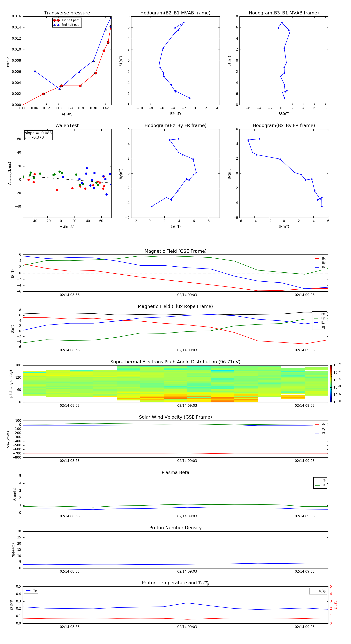351x644 pixels.
Task: Click the 10^-26 colorbar tick label
Action: click(x=337, y=365)
